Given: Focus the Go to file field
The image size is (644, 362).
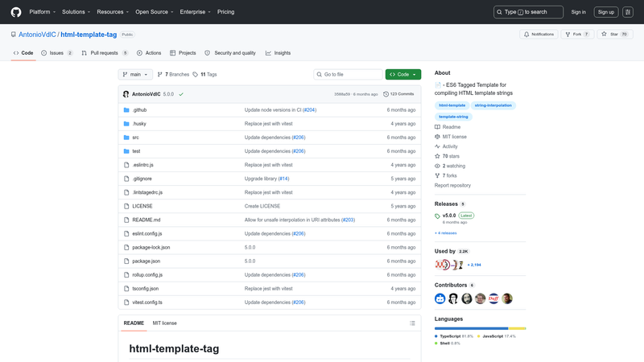Looking at the screenshot, I should [348, 74].
